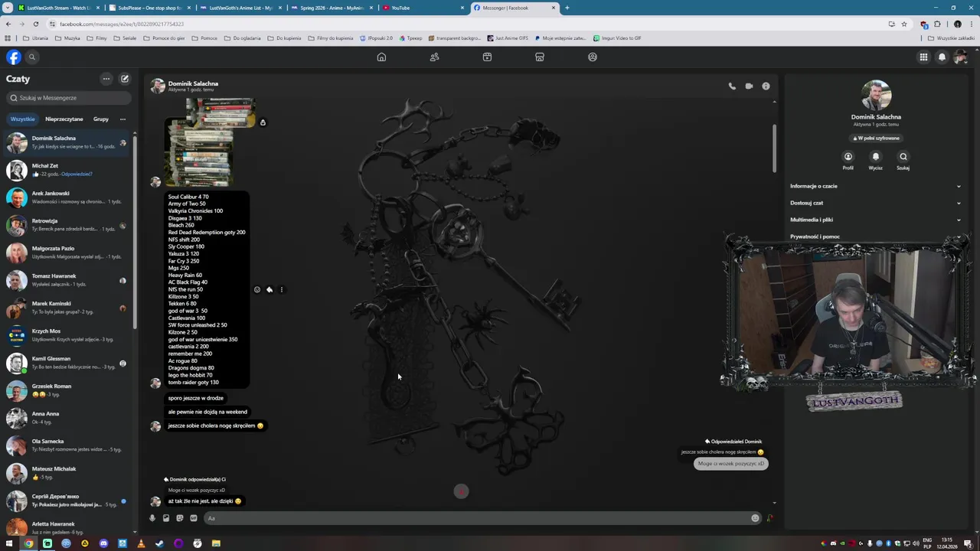The height and width of the screenshot is (551, 980).
Task: Click the Facebook search magnifier icon
Action: coord(32,57)
